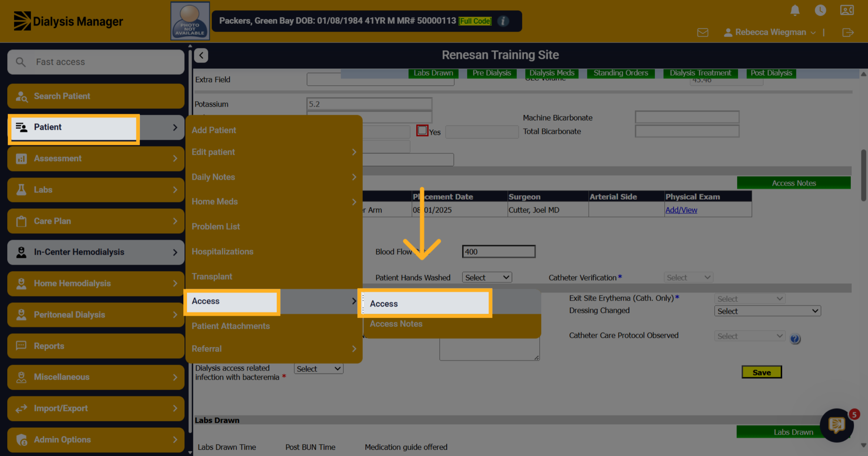Expand the Care Plan menu chevron
The image size is (868, 456).
(175, 221)
